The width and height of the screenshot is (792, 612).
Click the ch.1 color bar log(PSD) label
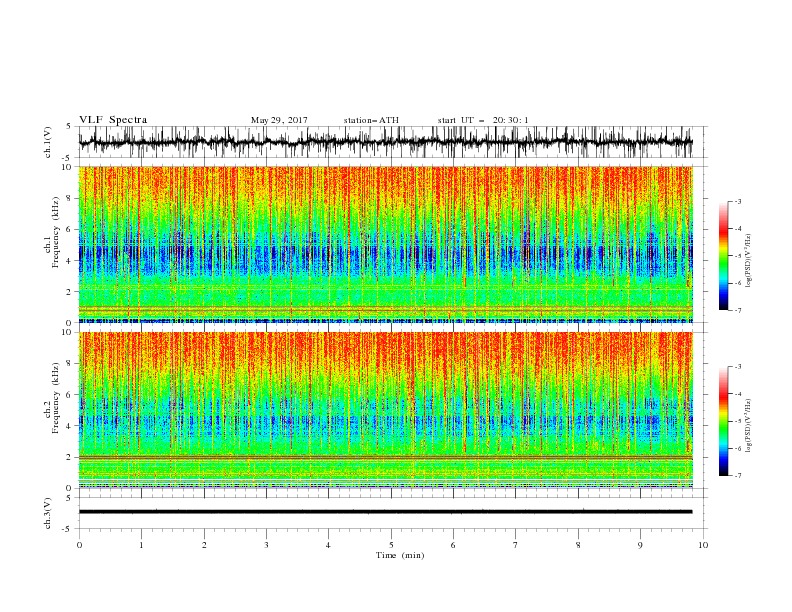click(x=749, y=260)
